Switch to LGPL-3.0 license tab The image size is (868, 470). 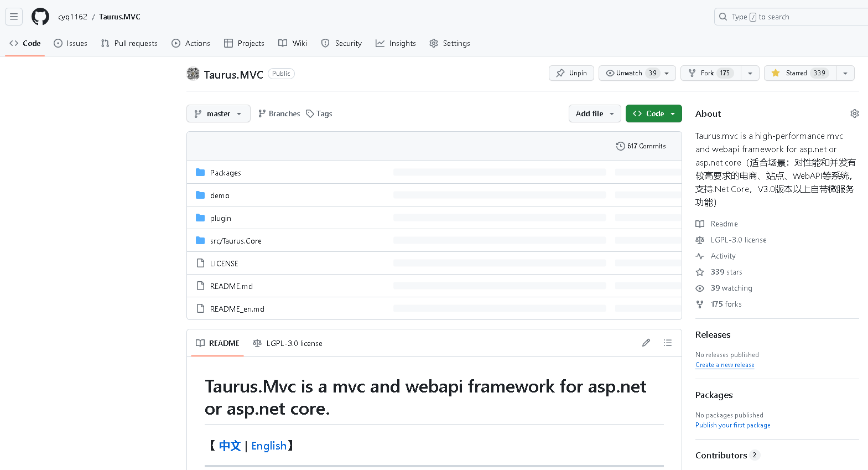tap(288, 343)
